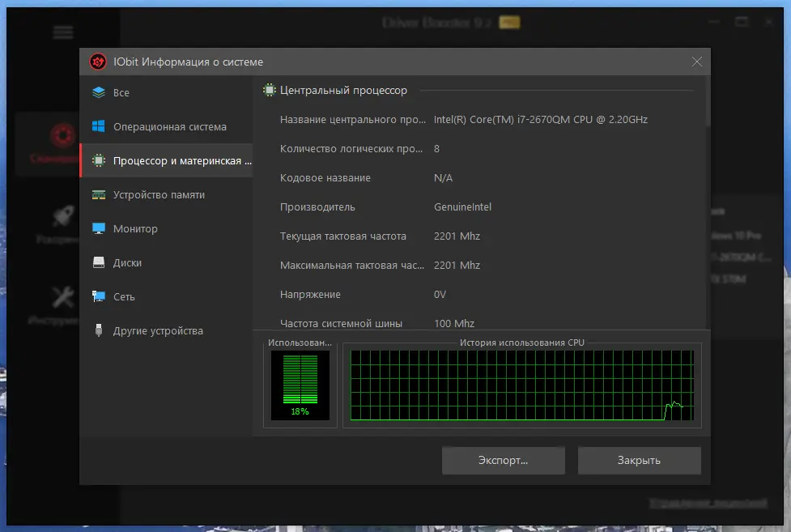Select the Напряжение label
Image resolution: width=791 pixels, height=532 pixels.
coord(310,294)
